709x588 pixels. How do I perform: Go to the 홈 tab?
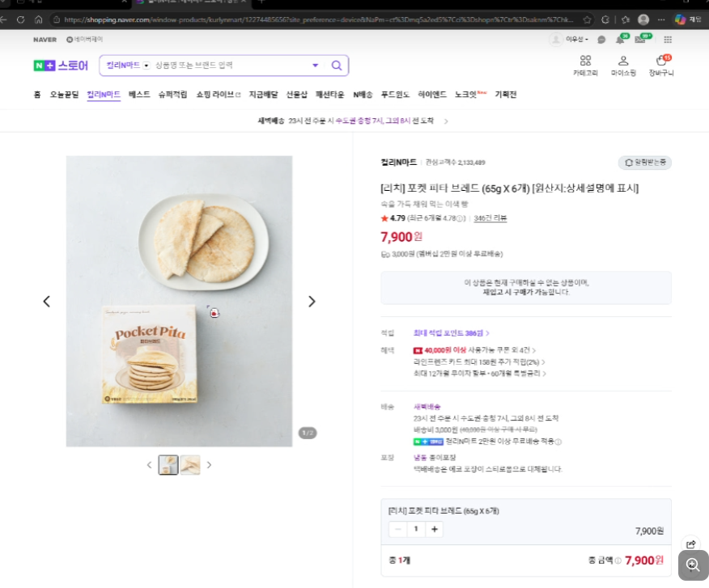pos(37,95)
